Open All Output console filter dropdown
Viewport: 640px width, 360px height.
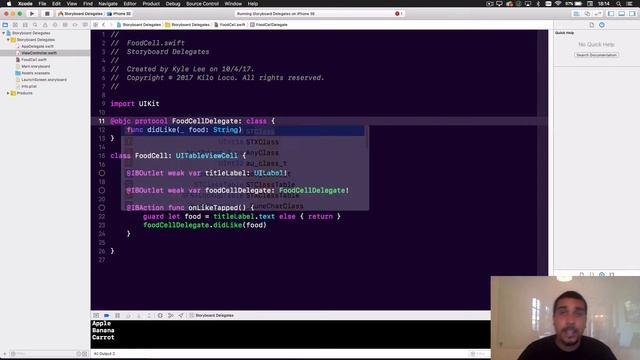104,353
